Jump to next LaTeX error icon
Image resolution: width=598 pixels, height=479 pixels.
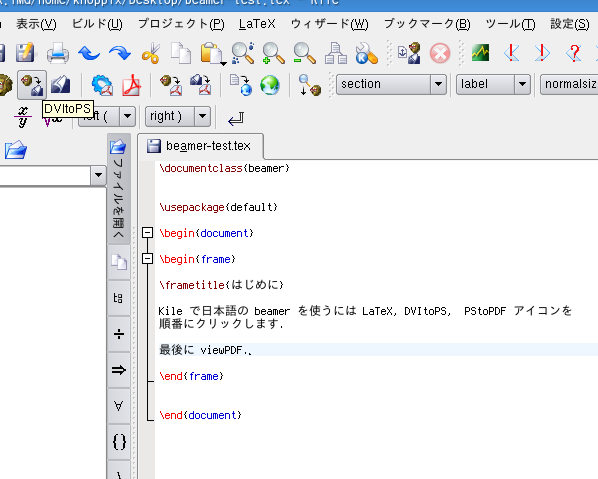click(x=542, y=53)
